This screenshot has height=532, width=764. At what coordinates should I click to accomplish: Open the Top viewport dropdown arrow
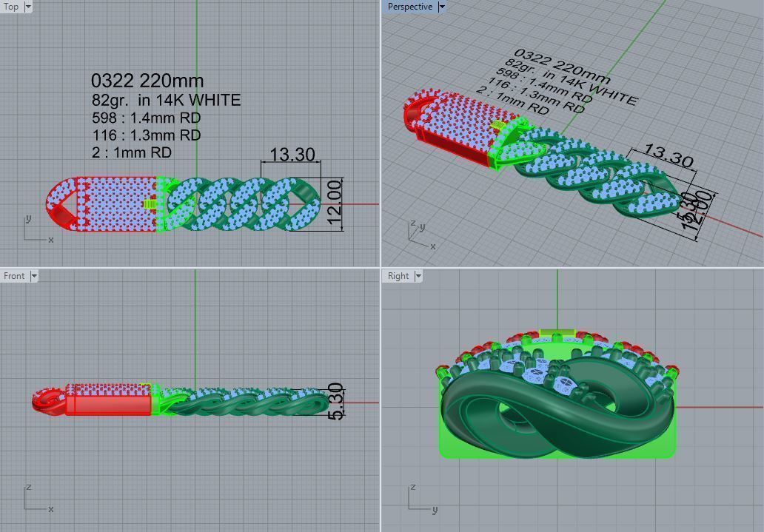coord(28,7)
